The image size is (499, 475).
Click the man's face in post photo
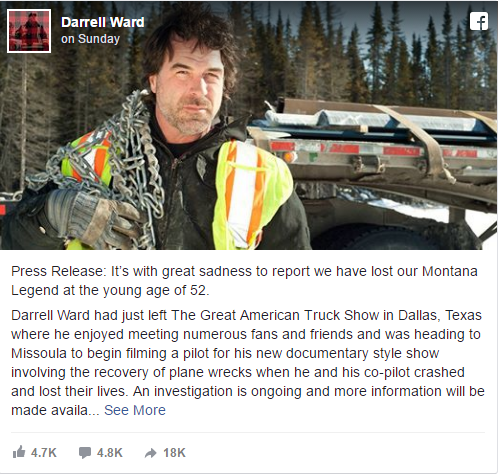coord(188,92)
